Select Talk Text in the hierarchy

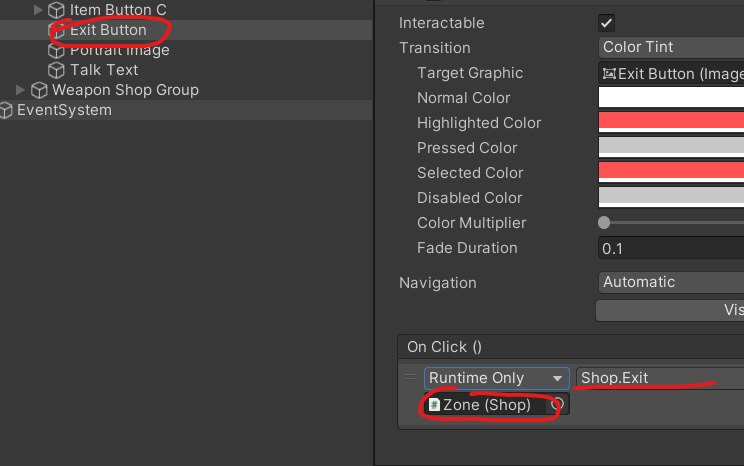(x=104, y=70)
